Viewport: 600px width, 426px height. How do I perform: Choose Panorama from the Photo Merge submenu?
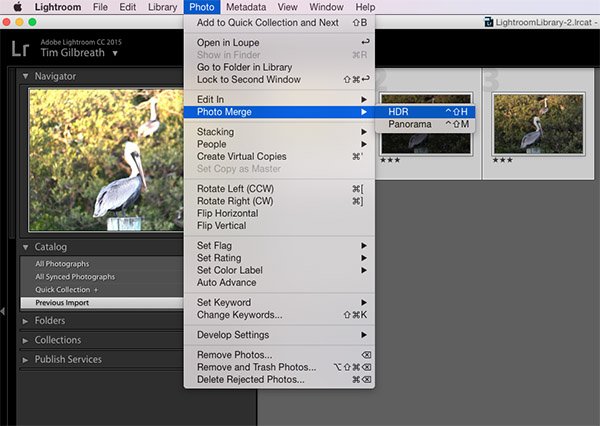[410, 124]
